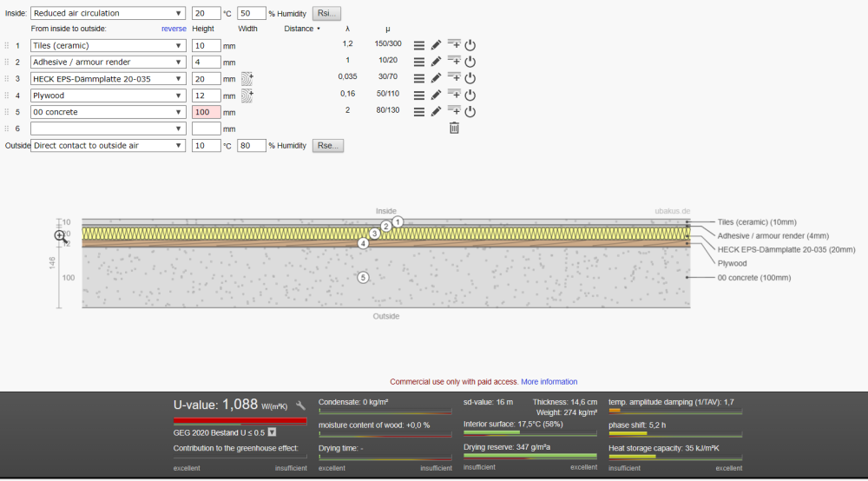Open Outside 'Direct contact to outside air' dropdown
This screenshot has width=868, height=481.
point(108,145)
